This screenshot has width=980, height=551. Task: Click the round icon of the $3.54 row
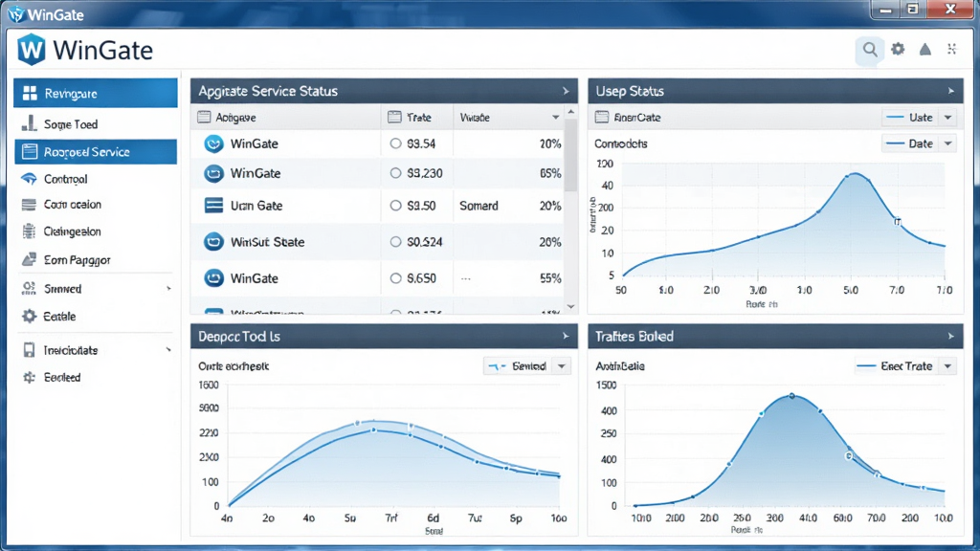[x=213, y=143]
